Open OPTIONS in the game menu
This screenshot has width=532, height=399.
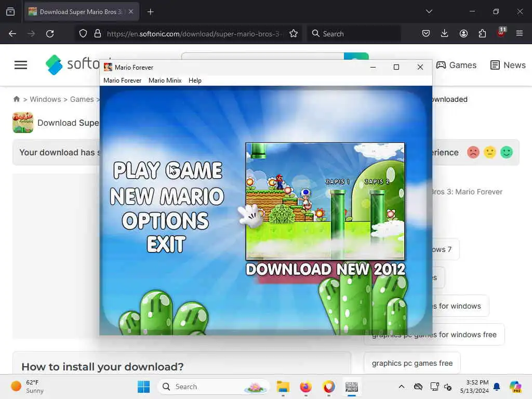pos(165,220)
